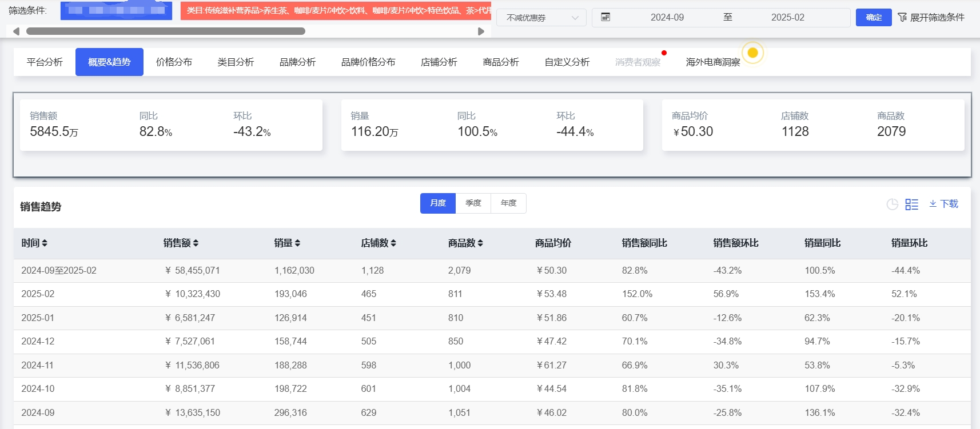Screen dimensions: 980x429
Task: Open the 价格分布 tab
Action: [174, 62]
